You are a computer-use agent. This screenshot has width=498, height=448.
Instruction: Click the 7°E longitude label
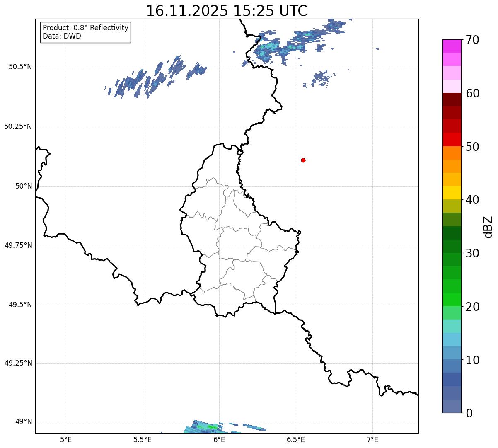point(372,439)
